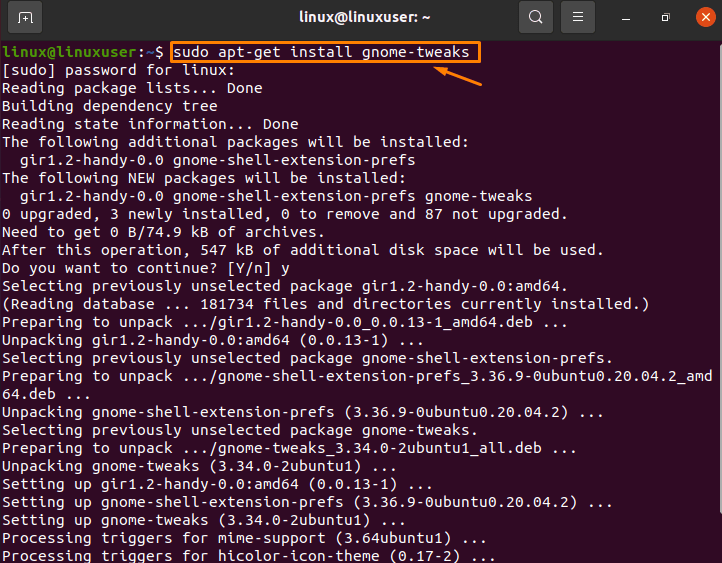Image resolution: width=722 pixels, height=563 pixels.
Task: Click 'Preparing to unpack .../gnome-tweaks_3.34.0' line
Action: tap(289, 448)
